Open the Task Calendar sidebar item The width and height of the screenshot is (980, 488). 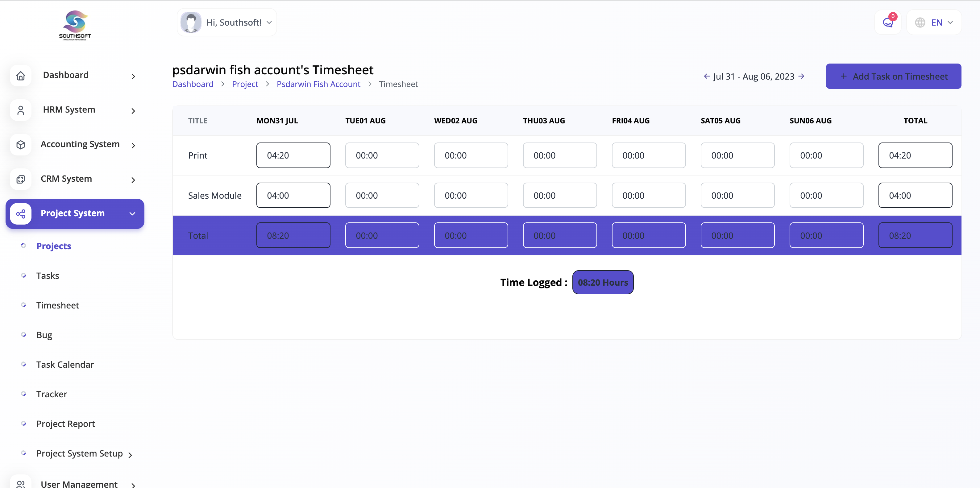click(65, 364)
